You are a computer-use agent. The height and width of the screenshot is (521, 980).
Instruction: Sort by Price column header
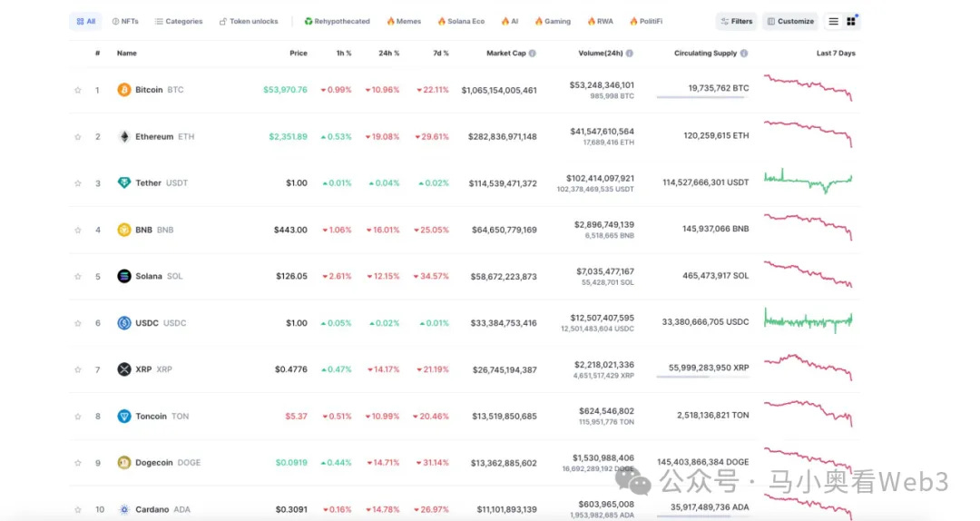299,54
